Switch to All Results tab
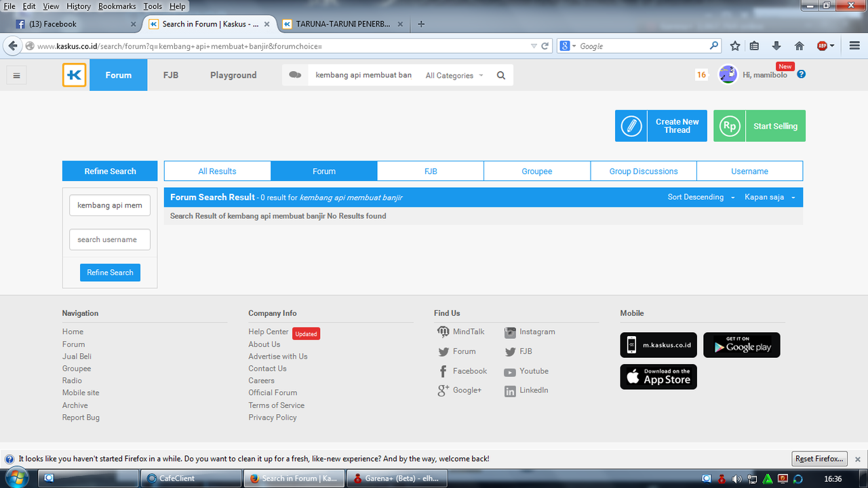 [218, 171]
